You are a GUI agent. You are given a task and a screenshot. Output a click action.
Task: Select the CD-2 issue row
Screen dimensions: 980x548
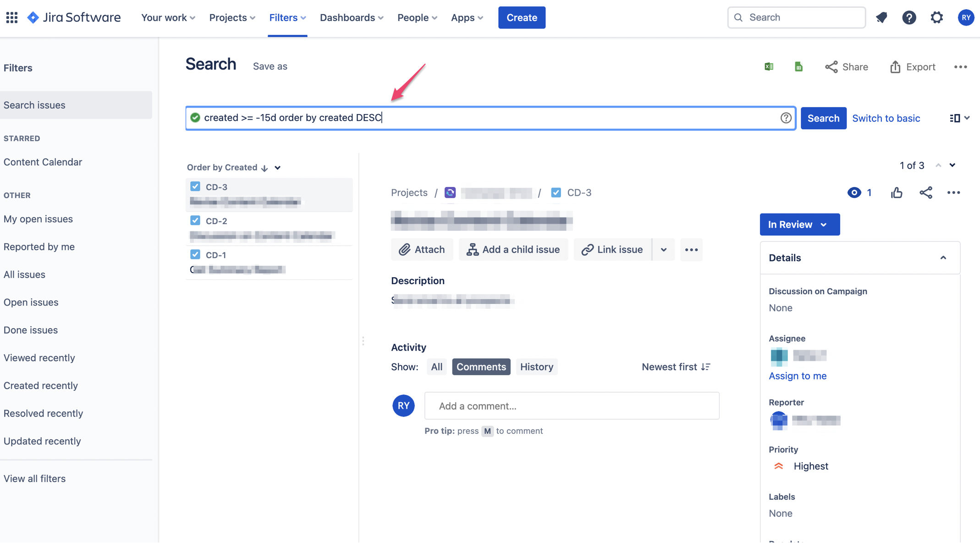pyautogui.click(x=269, y=228)
